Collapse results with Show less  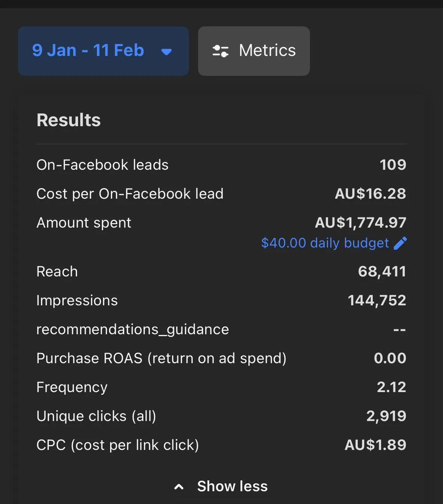click(232, 486)
